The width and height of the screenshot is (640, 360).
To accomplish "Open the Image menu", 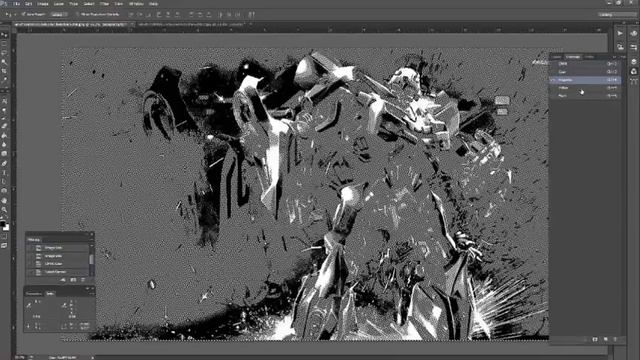I will click(x=43, y=4).
